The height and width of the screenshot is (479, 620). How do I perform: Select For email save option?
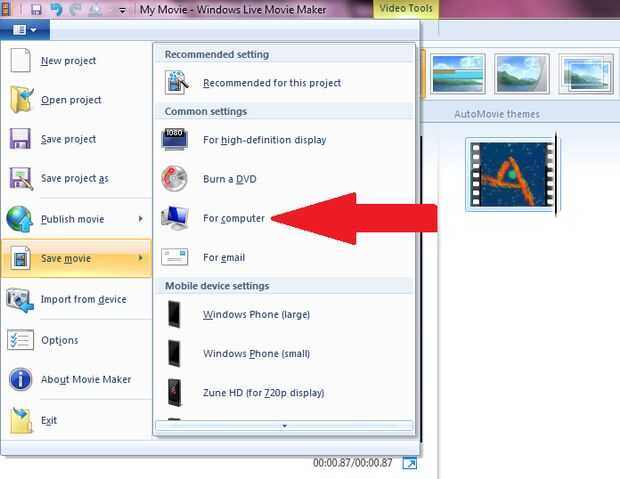pyautogui.click(x=284, y=257)
